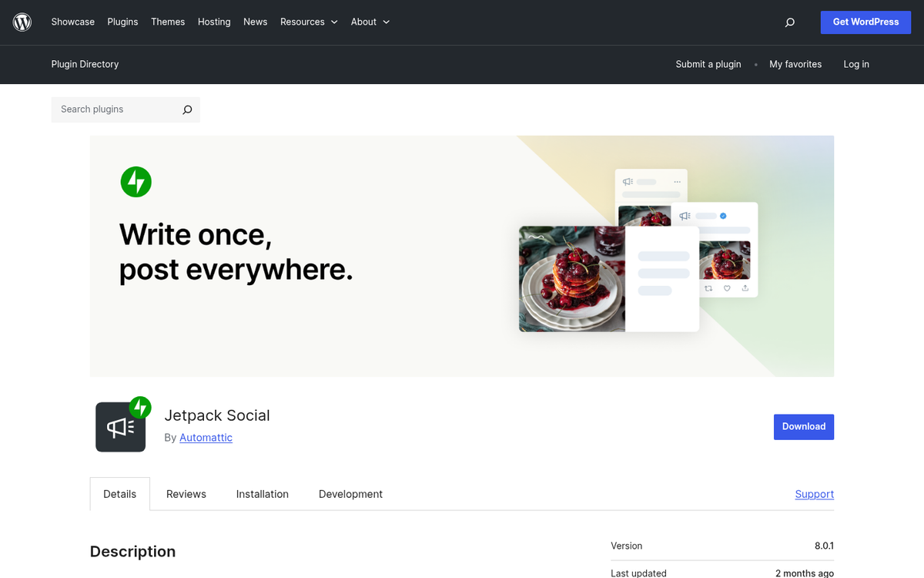This screenshot has width=924, height=578.
Task: Click the Get WordPress button
Action: [865, 22]
